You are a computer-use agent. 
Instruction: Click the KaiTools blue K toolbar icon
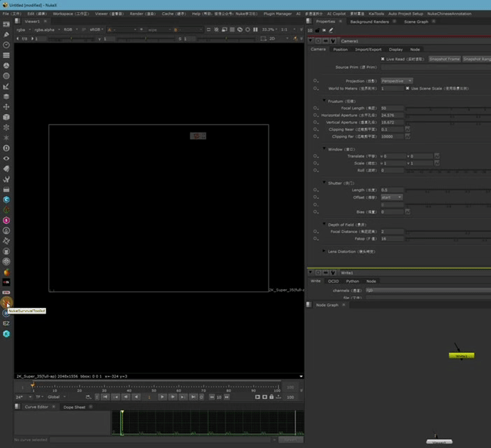[x=6, y=334]
